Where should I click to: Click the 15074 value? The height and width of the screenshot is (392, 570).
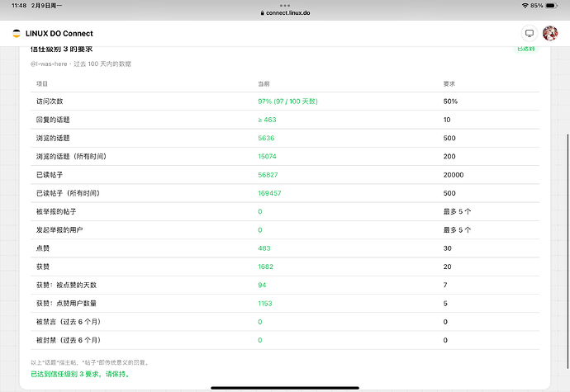[x=267, y=157]
